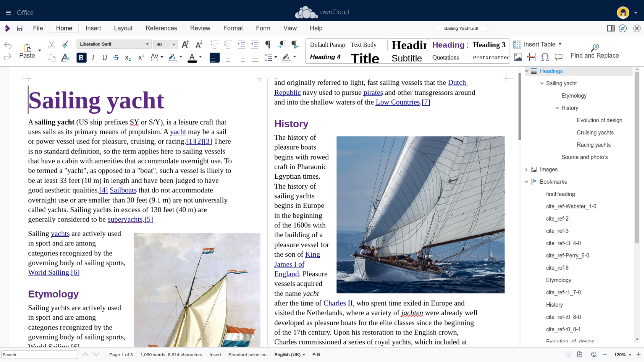Open the Paste options arrow
644x362 pixels.
(40, 51)
